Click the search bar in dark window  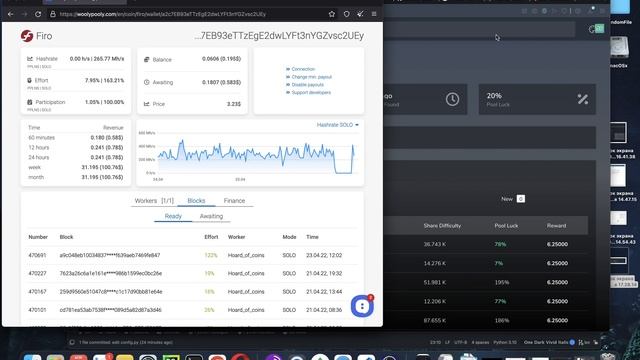480,29
